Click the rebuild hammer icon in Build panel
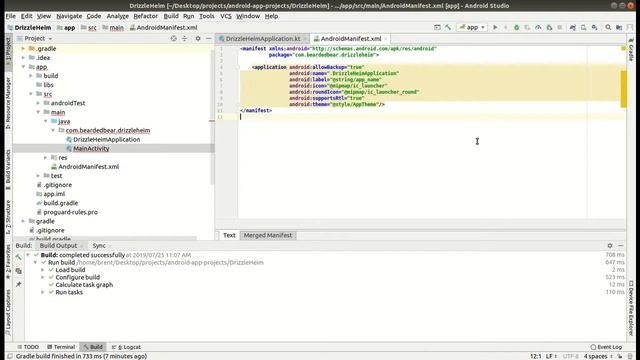640x360 pixels. pyautogui.click(x=18, y=257)
